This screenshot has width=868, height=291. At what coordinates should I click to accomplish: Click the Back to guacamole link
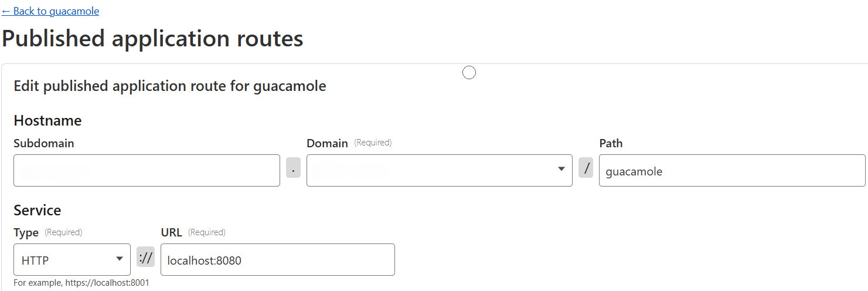tap(50, 11)
